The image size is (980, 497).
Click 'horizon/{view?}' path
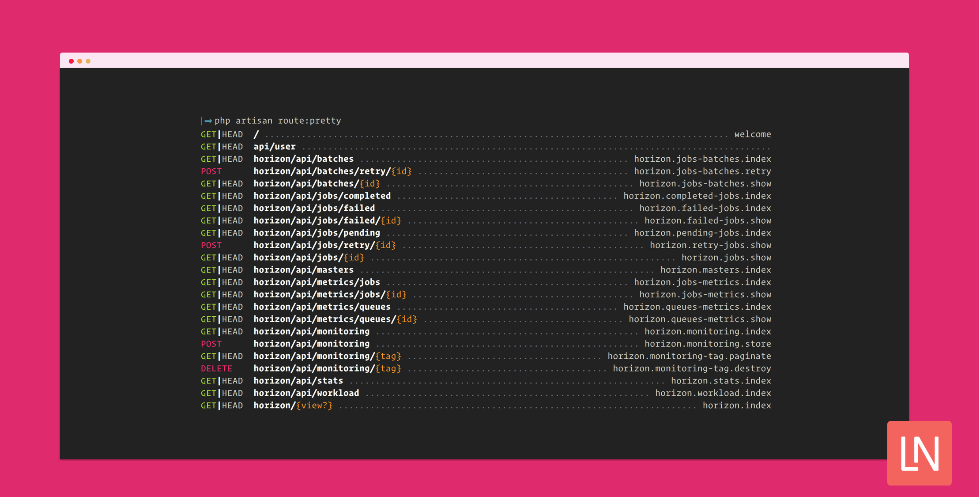pyautogui.click(x=293, y=406)
